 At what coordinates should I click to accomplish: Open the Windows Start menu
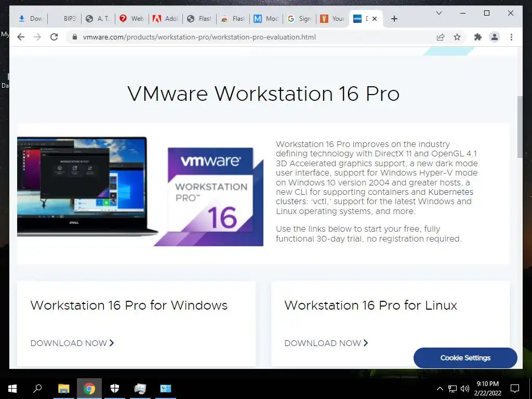click(x=12, y=389)
